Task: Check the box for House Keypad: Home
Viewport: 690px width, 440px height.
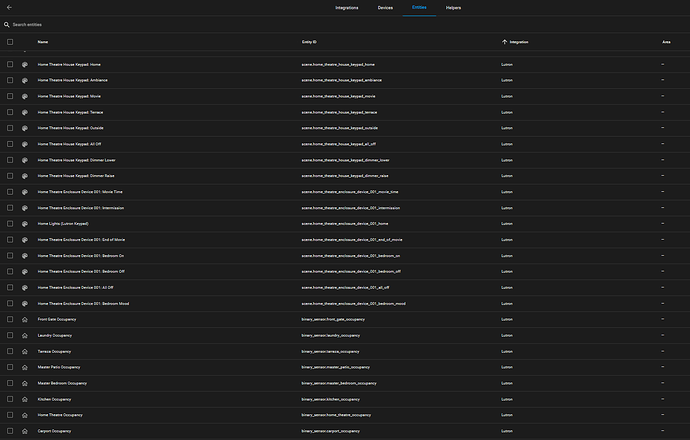Action: pos(10,64)
